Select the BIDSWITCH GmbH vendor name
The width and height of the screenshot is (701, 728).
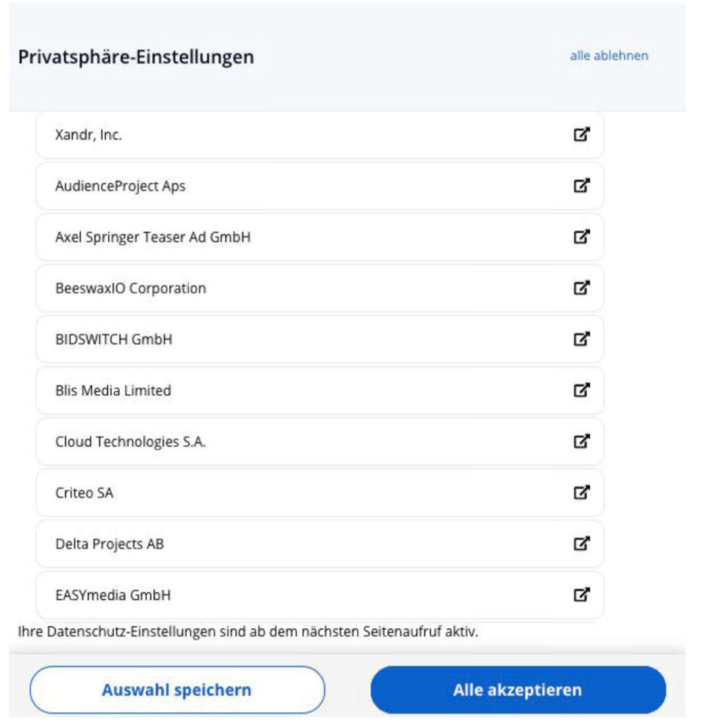[x=114, y=340]
